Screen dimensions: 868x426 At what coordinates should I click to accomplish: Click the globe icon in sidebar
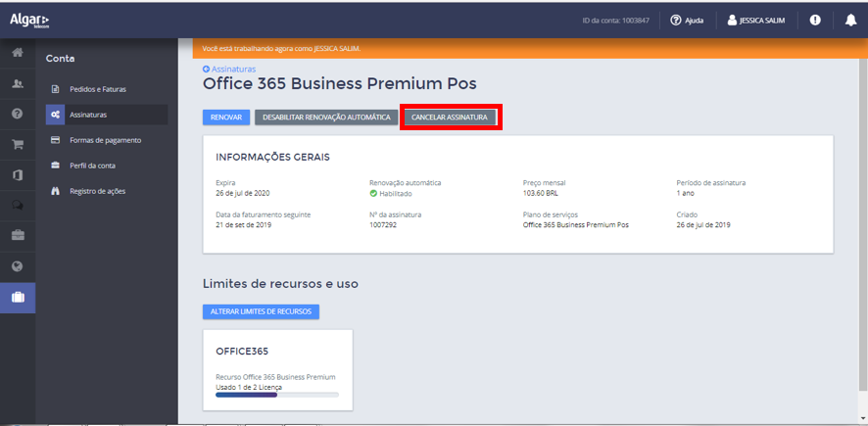click(18, 265)
